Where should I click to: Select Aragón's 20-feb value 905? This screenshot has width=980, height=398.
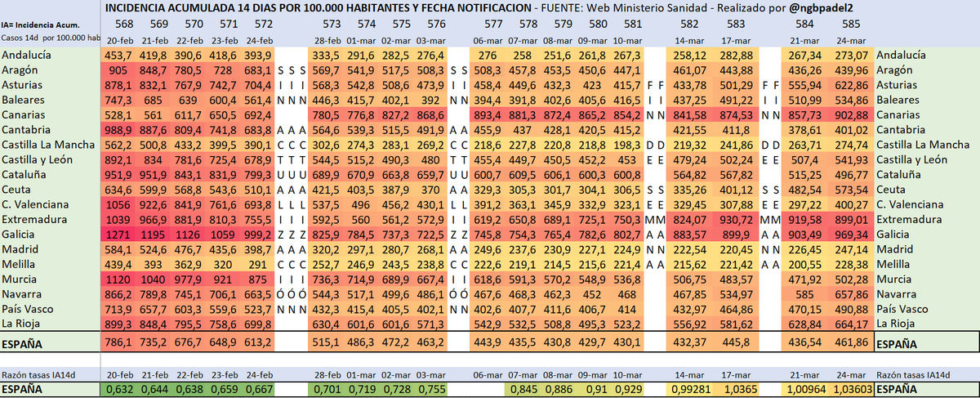pos(119,70)
